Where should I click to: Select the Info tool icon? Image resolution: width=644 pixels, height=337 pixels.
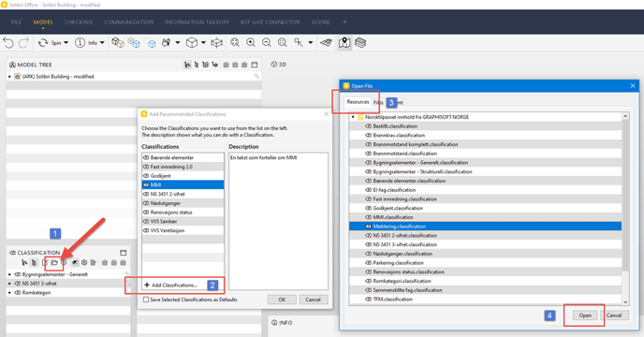80,43
